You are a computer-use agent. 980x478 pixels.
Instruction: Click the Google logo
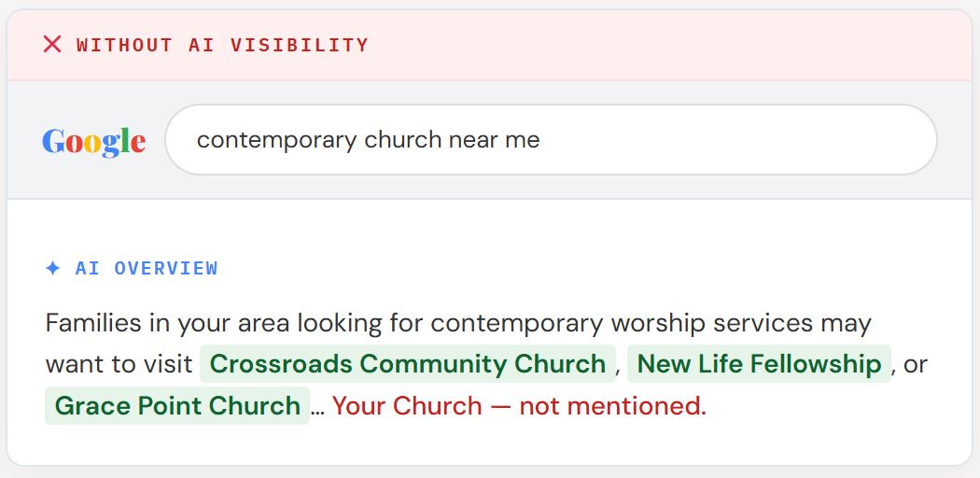[x=93, y=141]
